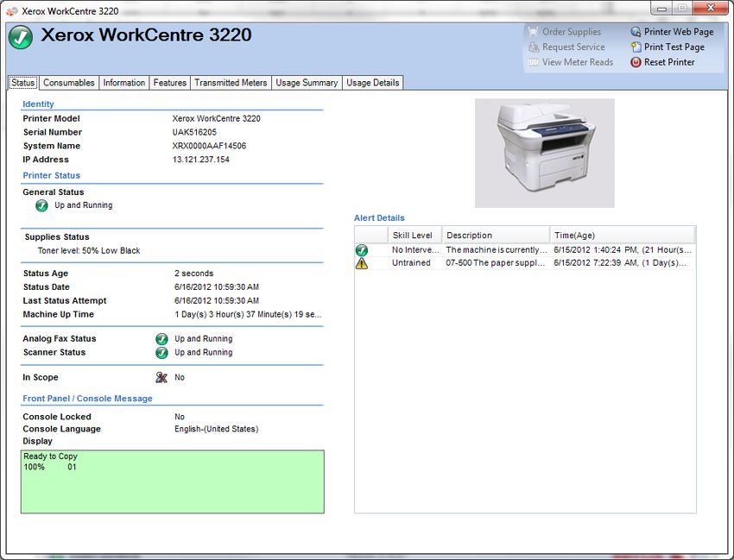Open the Printer Web Page link
The image size is (734, 560).
pyautogui.click(x=679, y=32)
